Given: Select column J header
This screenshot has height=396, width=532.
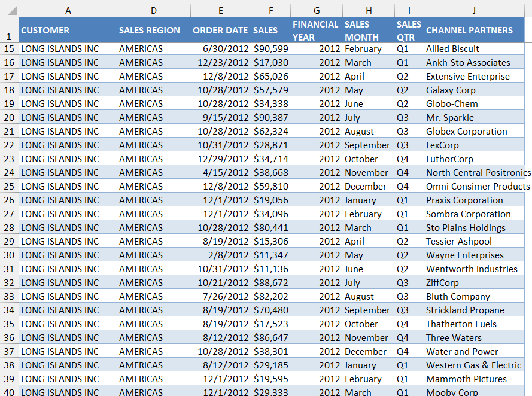Looking at the screenshot, I should [474, 11].
